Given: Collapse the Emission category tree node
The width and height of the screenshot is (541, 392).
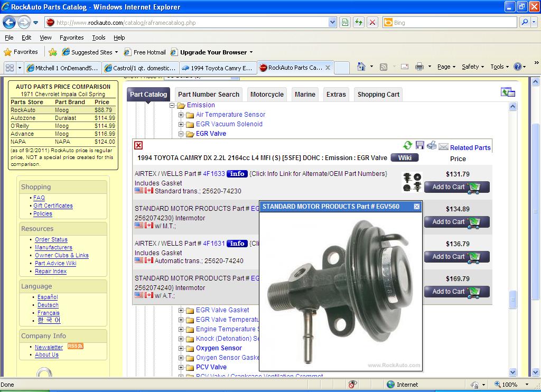Looking at the screenshot, I should (x=172, y=105).
